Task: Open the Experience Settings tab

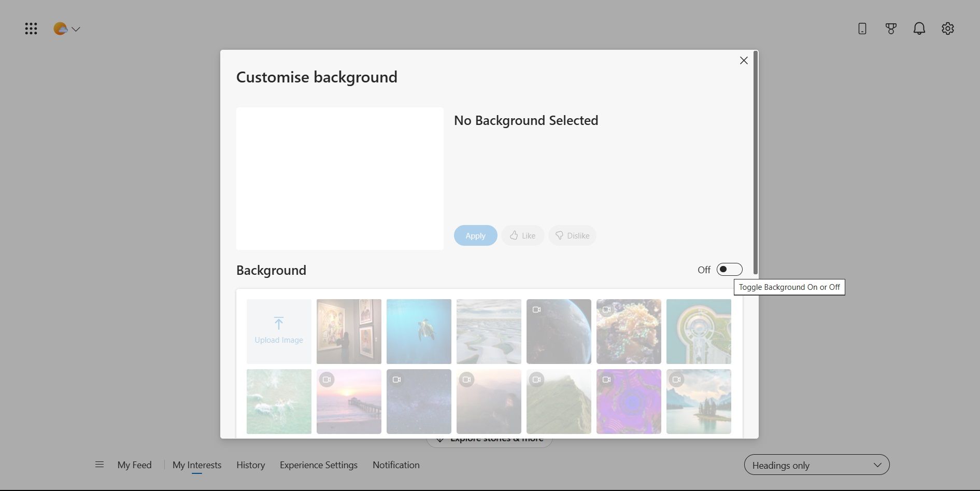Action: [x=318, y=465]
